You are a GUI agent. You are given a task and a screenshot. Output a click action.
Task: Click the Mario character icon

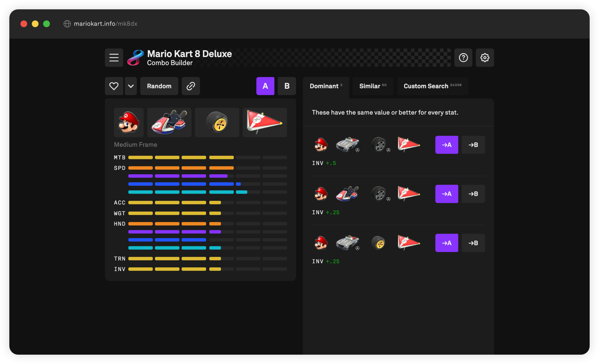[x=128, y=122]
